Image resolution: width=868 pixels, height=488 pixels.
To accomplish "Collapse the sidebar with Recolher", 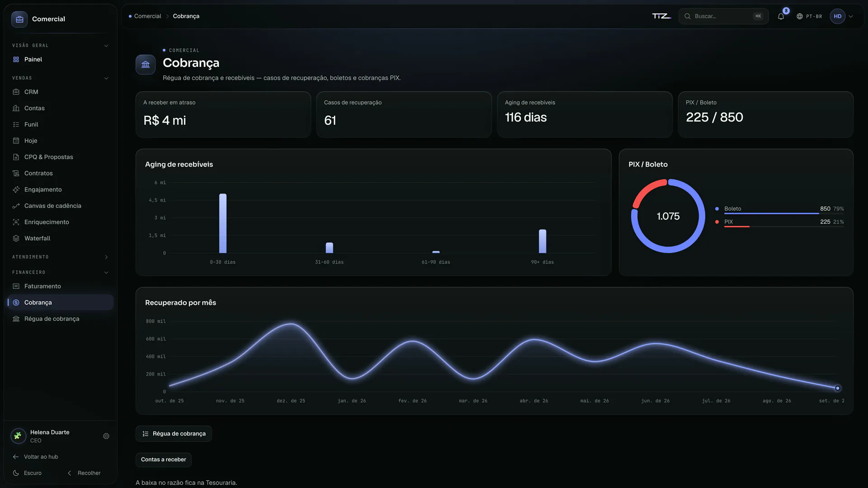I will (x=84, y=473).
